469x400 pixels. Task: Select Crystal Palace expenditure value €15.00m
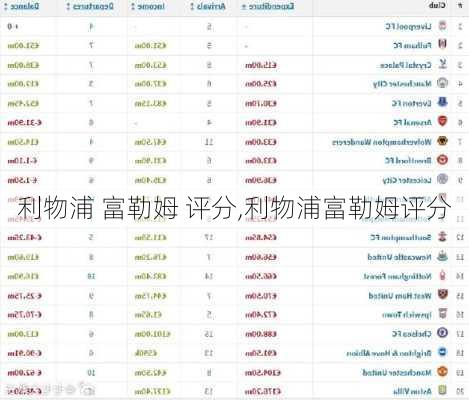coord(261,65)
